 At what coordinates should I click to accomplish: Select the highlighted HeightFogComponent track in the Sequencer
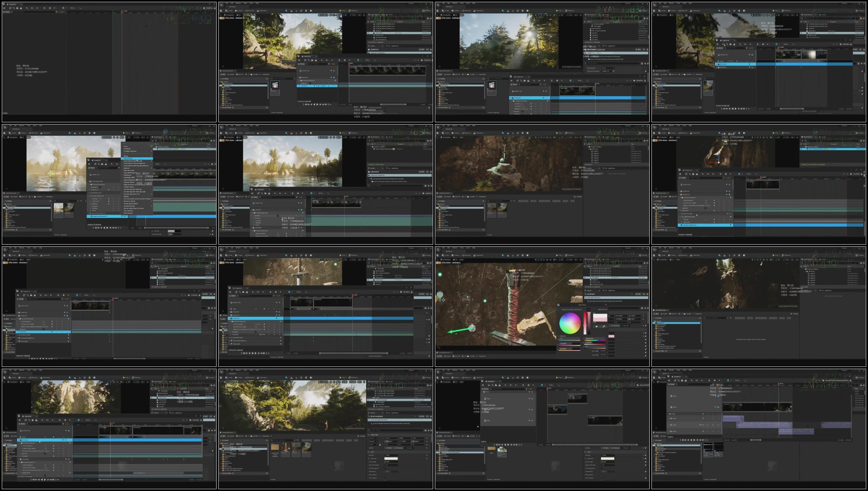(107, 216)
